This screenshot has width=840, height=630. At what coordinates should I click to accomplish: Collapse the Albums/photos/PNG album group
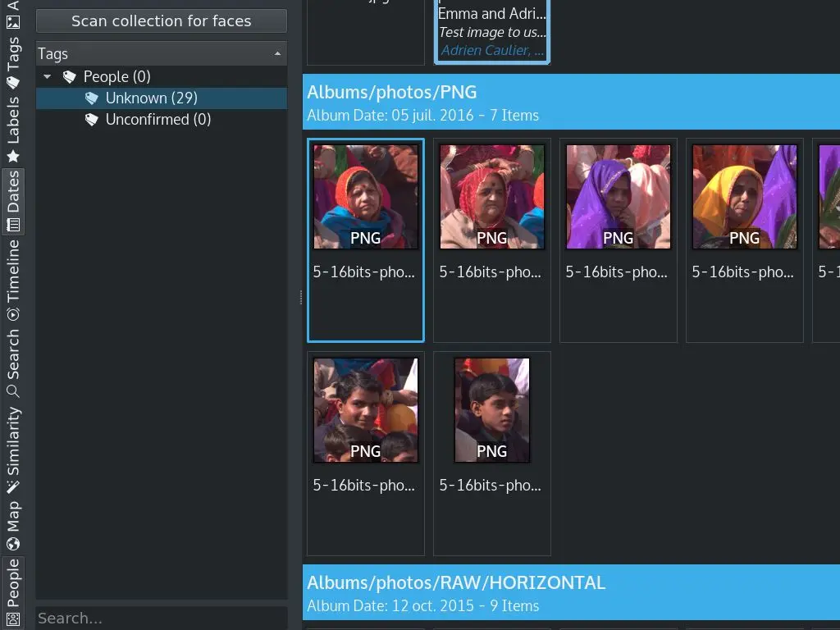click(x=392, y=92)
